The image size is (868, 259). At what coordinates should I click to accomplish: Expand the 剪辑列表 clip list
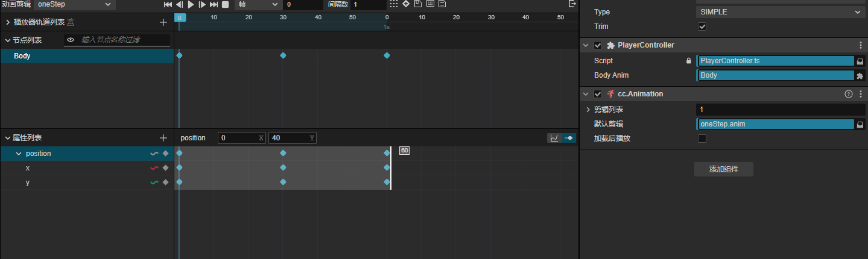point(588,110)
